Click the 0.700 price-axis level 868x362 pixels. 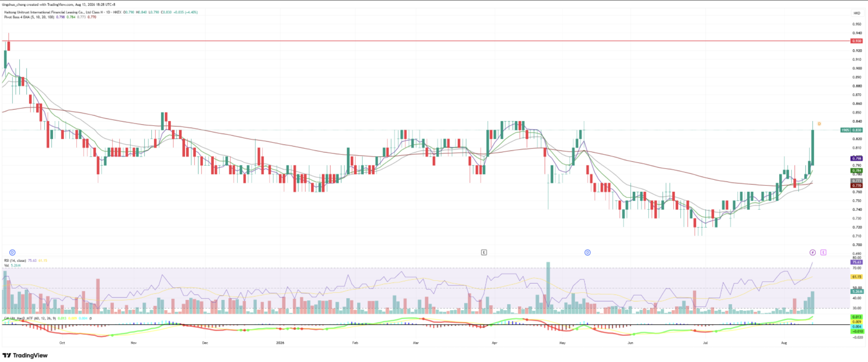pyautogui.click(x=857, y=245)
